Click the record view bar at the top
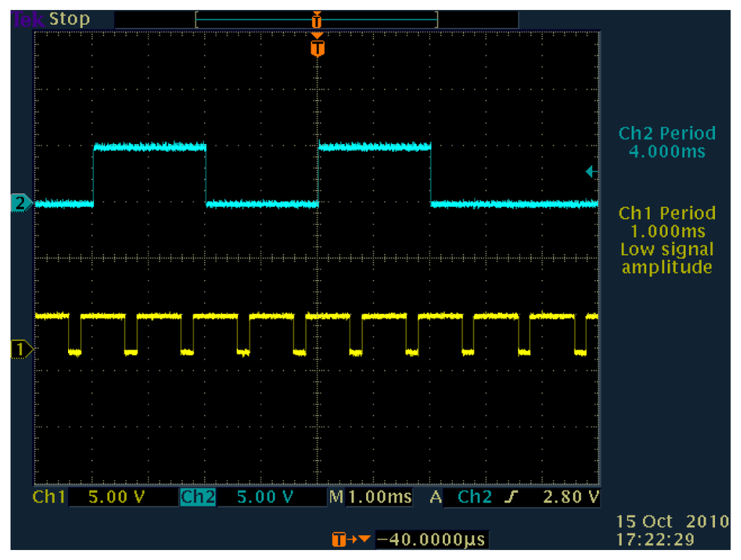Image resolution: width=741 pixels, height=560 pixels. [x=316, y=20]
